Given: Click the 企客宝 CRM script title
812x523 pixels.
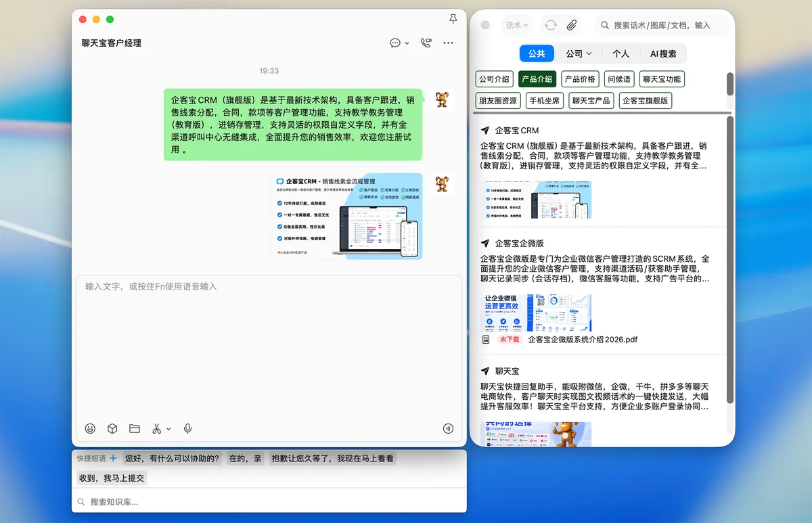Looking at the screenshot, I should click(517, 130).
